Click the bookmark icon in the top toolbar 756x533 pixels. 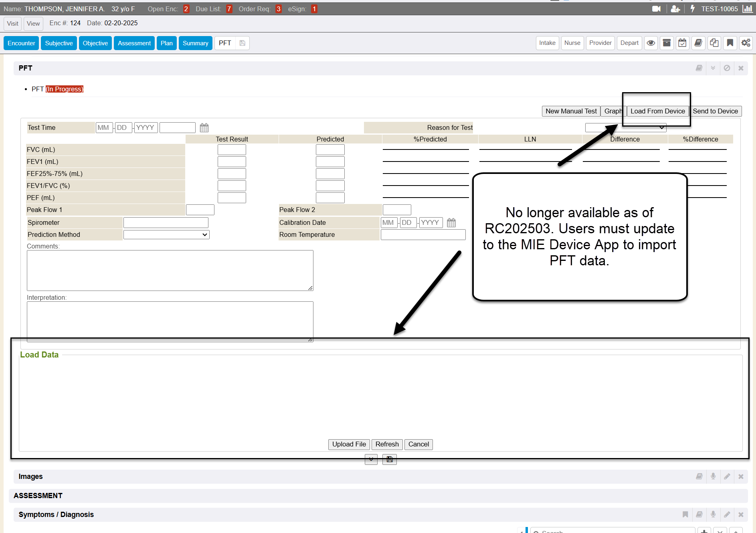pyautogui.click(x=730, y=43)
